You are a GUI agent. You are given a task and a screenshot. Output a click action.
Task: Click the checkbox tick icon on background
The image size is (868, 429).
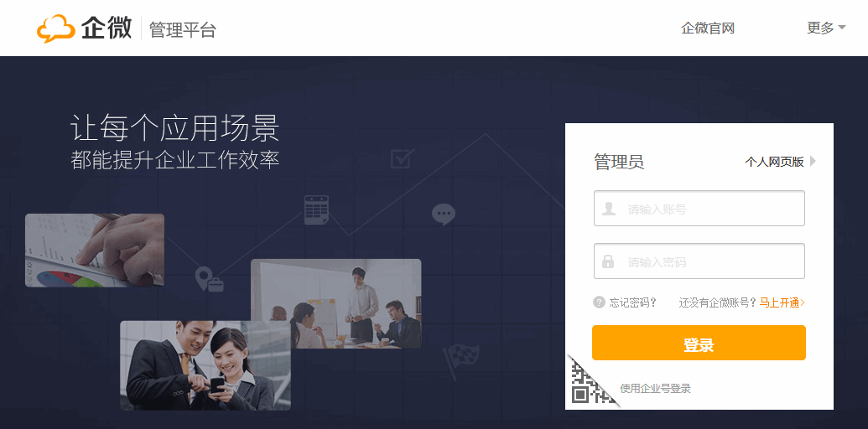pyautogui.click(x=403, y=158)
